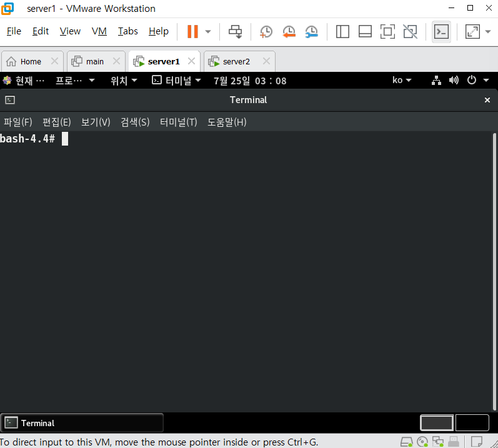The width and height of the screenshot is (498, 448).
Task: Close the Home tab
Action: [54, 61]
